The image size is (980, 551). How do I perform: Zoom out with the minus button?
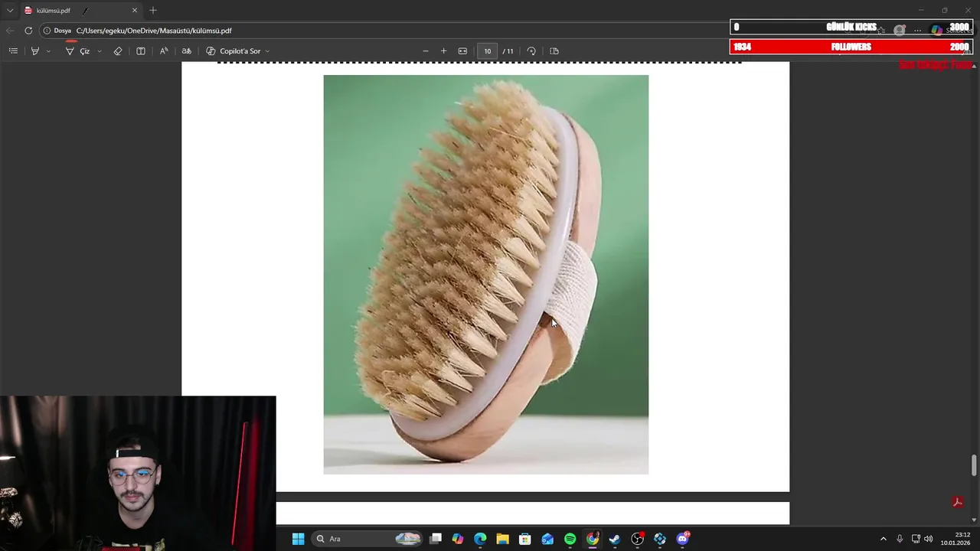click(426, 51)
